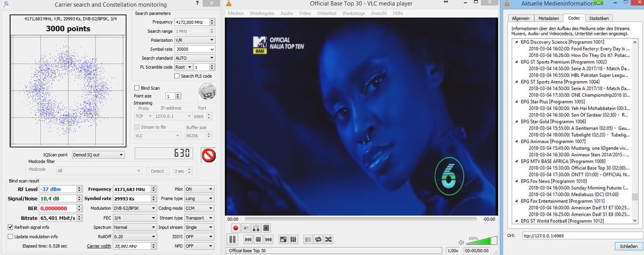
Task: Open the Modulation DVB-S2/8PSK dropdown
Action: coord(135,208)
